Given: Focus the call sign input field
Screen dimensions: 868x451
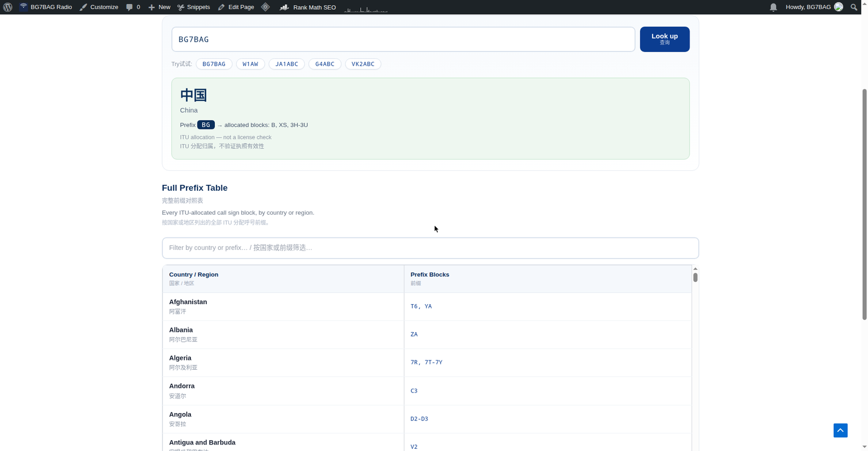Looking at the screenshot, I should (403, 39).
